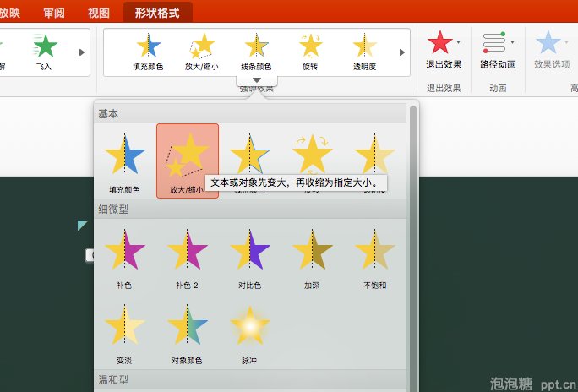Image resolution: width=578 pixels, height=392 pixels.
Task: Select the 对比色 emphasis effect
Action: pyautogui.click(x=249, y=256)
